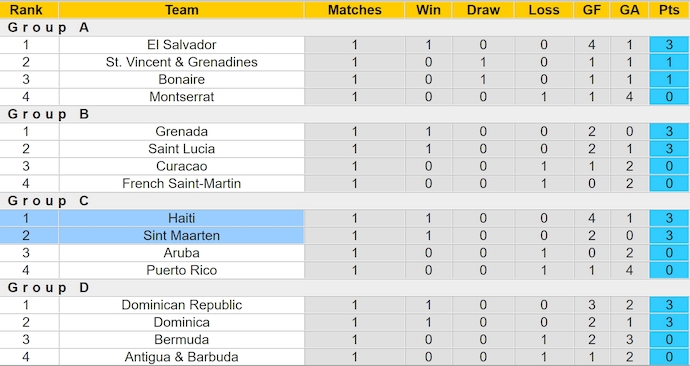Click the Team column header

[x=181, y=10]
